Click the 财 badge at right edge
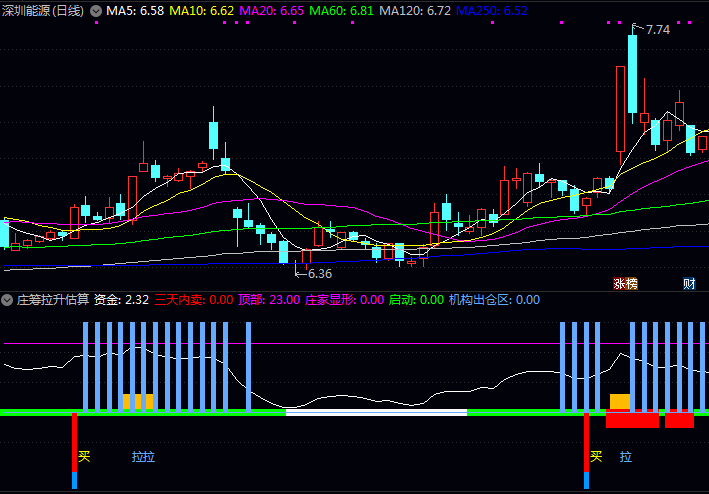This screenshot has height=494, width=709. pos(689,283)
